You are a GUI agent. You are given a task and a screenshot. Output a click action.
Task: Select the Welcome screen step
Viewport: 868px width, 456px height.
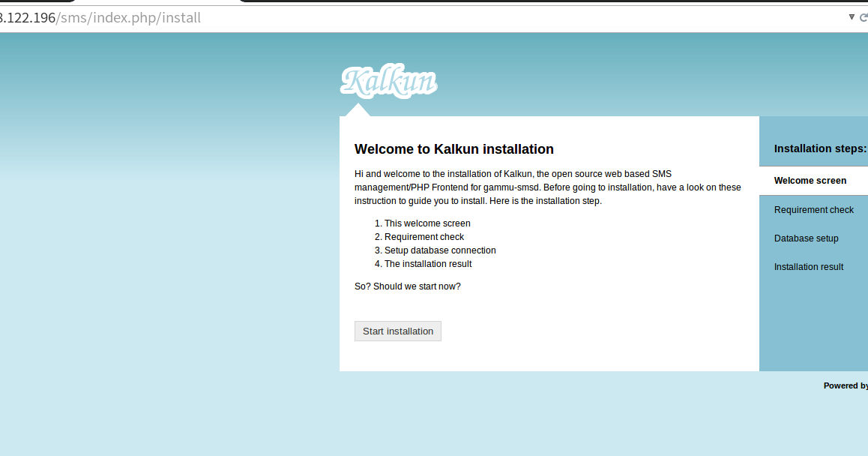813,181
